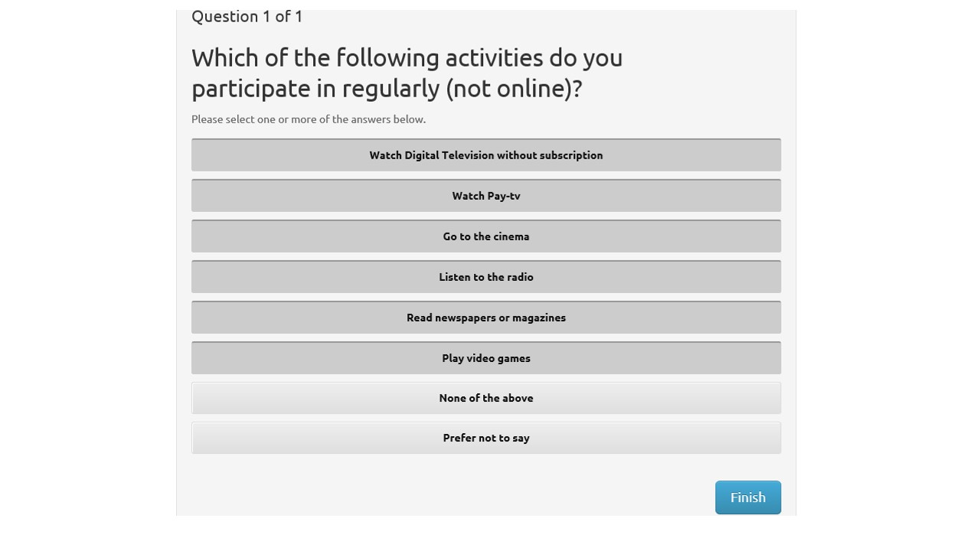Click the Finish button

click(x=747, y=497)
